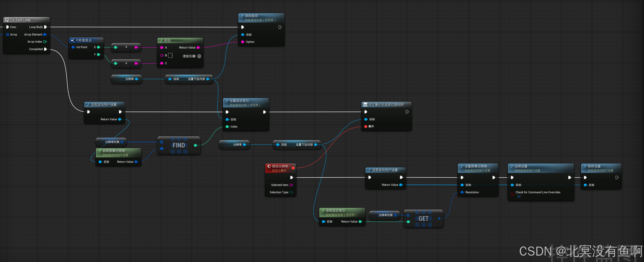
Task: Click the plus icon beside 添加引脚
Action: (199, 56)
